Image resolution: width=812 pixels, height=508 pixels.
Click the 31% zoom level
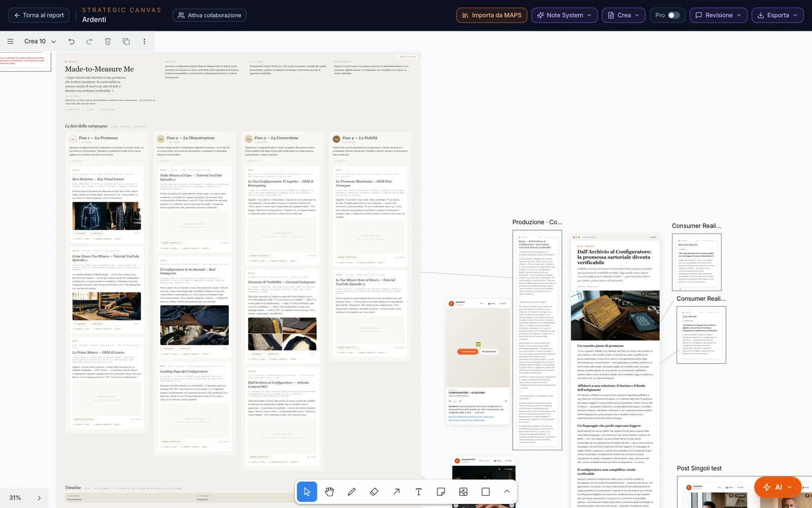click(x=15, y=498)
